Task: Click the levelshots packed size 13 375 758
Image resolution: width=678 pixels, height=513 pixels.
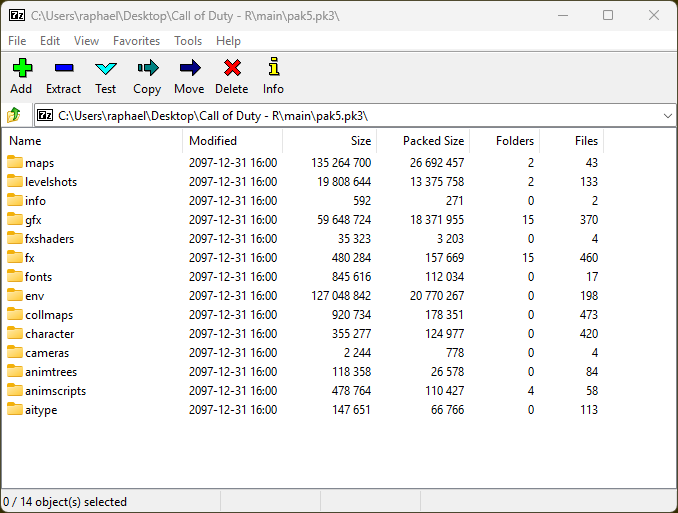Action: pos(437,182)
